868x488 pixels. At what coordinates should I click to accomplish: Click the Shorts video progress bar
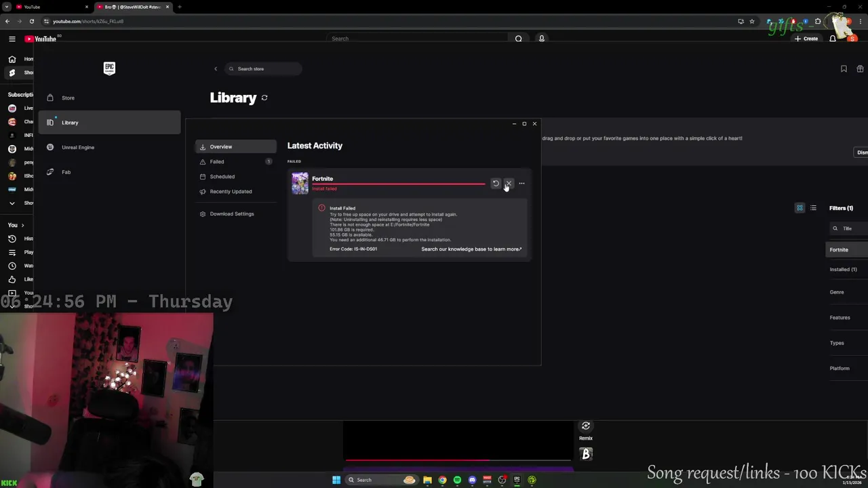tap(458, 460)
